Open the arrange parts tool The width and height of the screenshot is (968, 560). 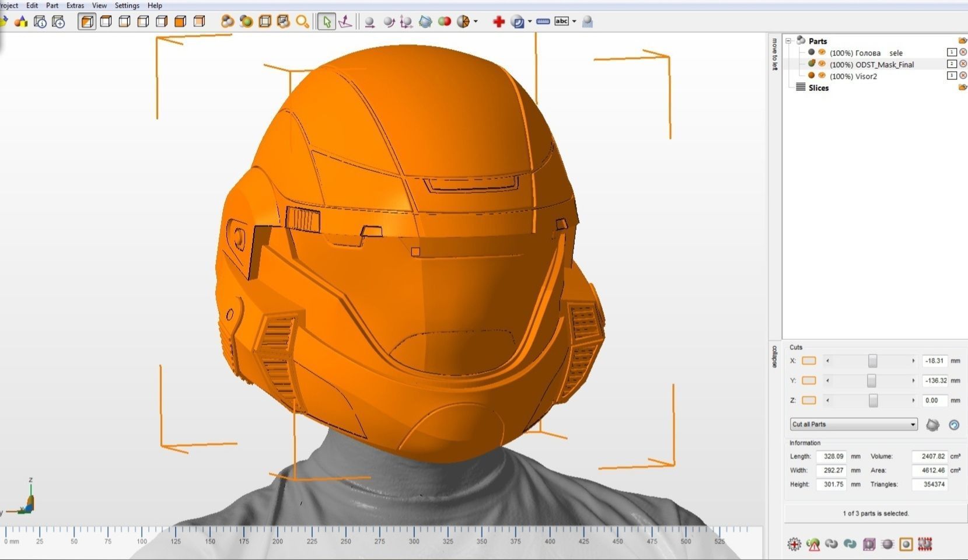point(425,22)
